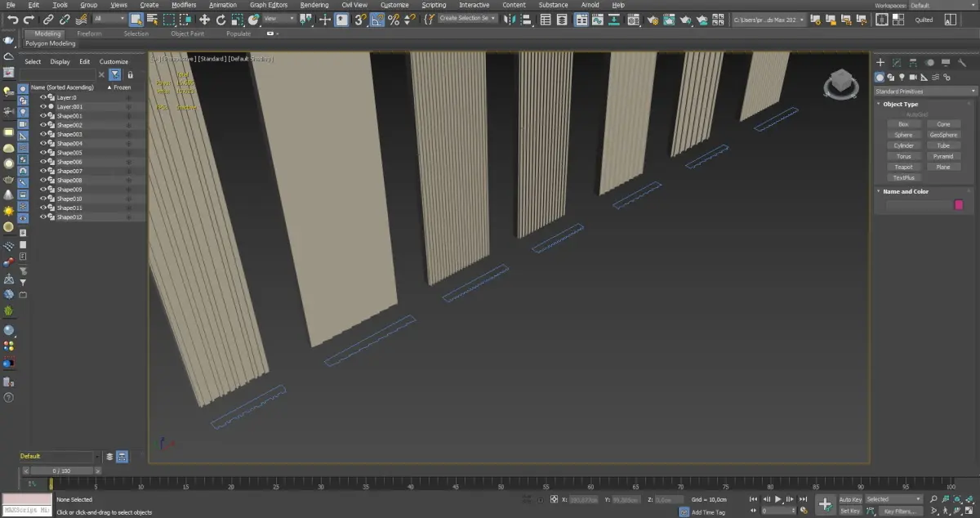Screen dimensions: 980x518
Task: Open the Render Setup teapot icon
Action: 653,18
